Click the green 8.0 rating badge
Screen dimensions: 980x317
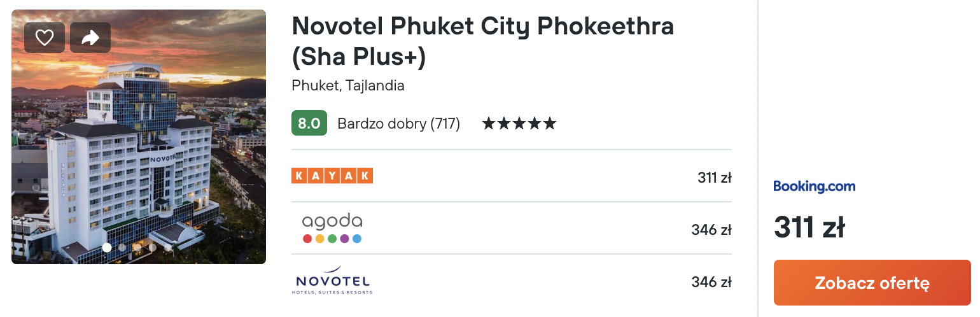309,123
